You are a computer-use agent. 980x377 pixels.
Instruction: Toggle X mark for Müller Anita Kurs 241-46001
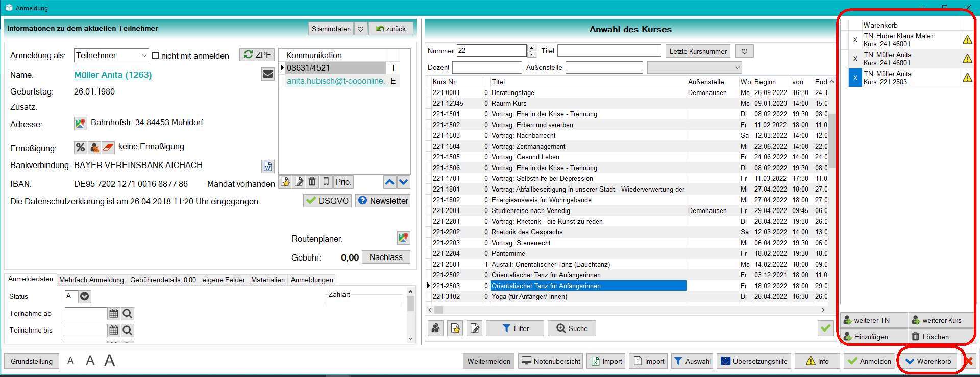pyautogui.click(x=855, y=59)
